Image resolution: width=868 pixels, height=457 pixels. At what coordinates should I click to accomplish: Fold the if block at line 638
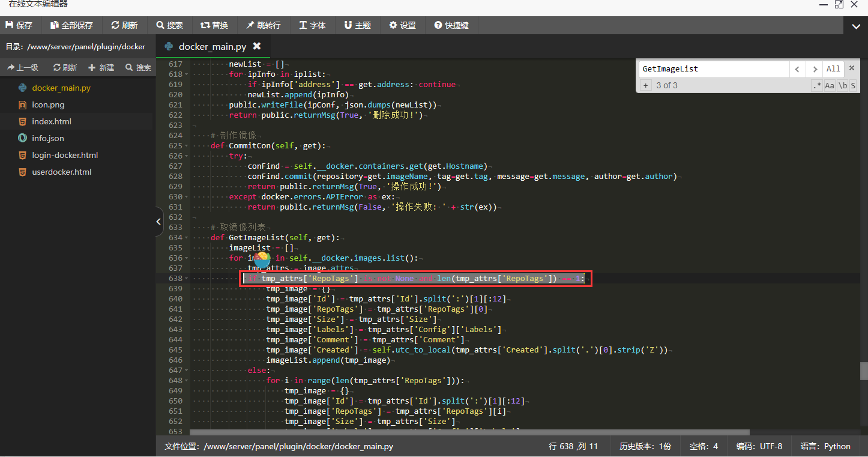[x=186, y=279]
